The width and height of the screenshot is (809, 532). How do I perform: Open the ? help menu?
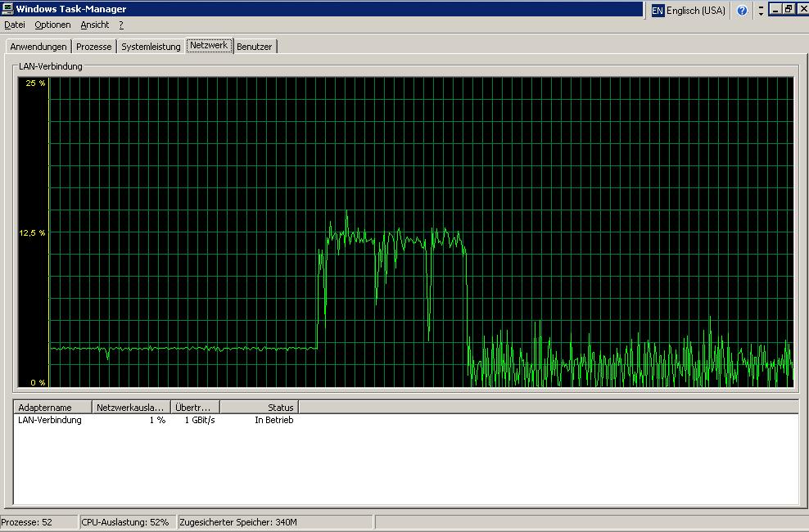121,25
